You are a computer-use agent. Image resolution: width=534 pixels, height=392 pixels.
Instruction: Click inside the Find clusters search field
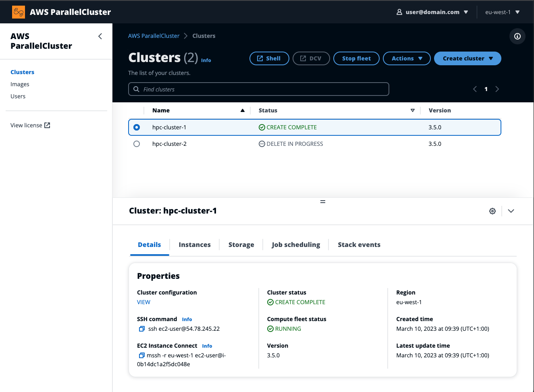pyautogui.click(x=258, y=89)
